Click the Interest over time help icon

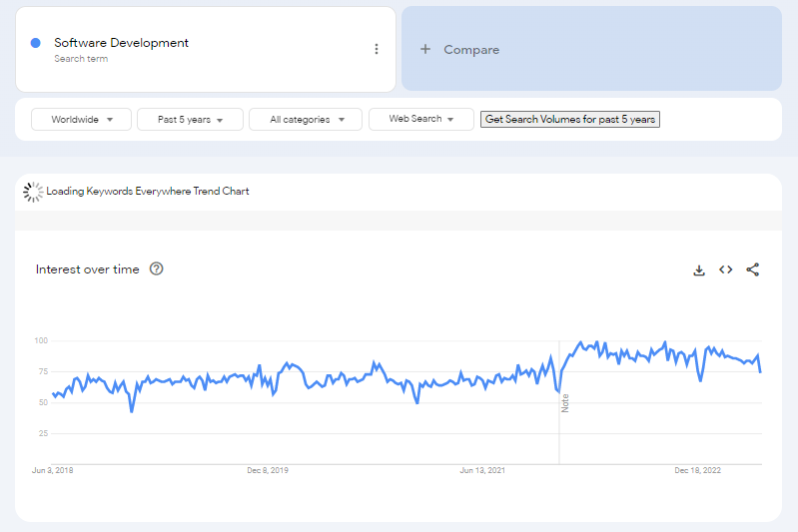point(156,268)
